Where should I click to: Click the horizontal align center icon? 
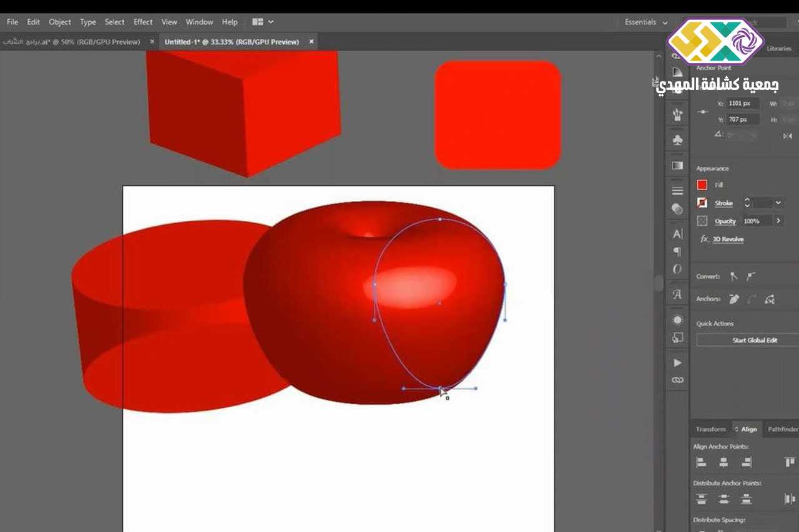(723, 462)
